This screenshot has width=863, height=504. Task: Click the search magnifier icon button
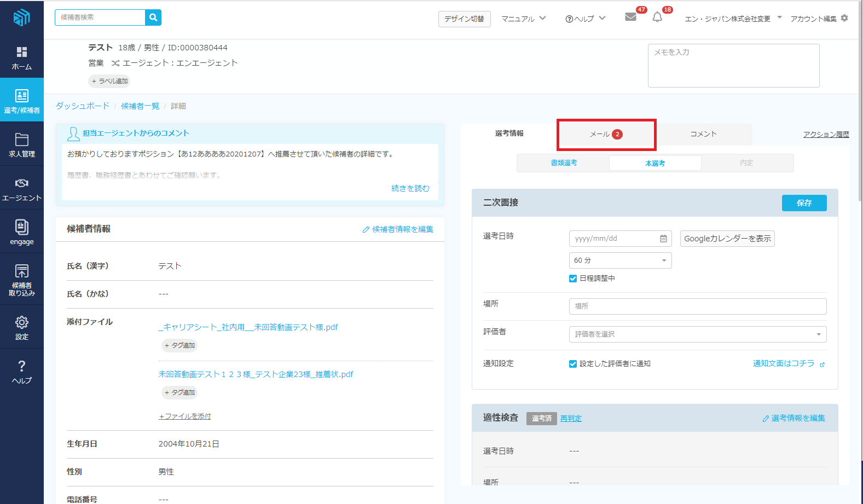(x=153, y=18)
